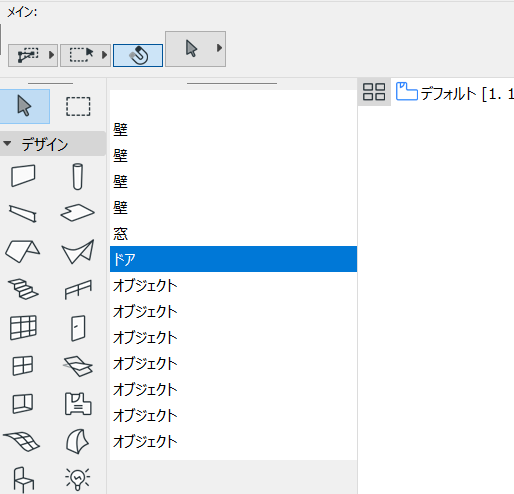514x494 pixels.
Task: Choose the Window tool icon
Action: 23,366
